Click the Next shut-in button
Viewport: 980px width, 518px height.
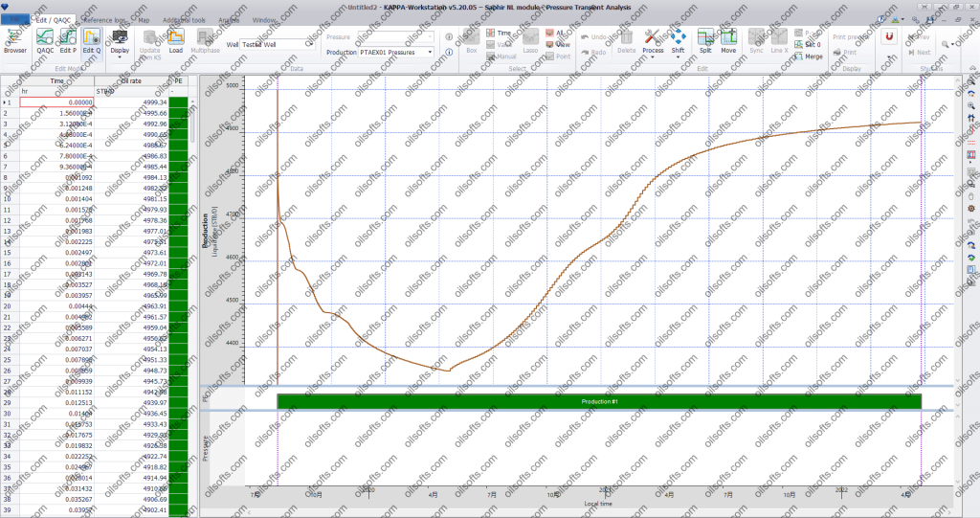click(x=919, y=53)
